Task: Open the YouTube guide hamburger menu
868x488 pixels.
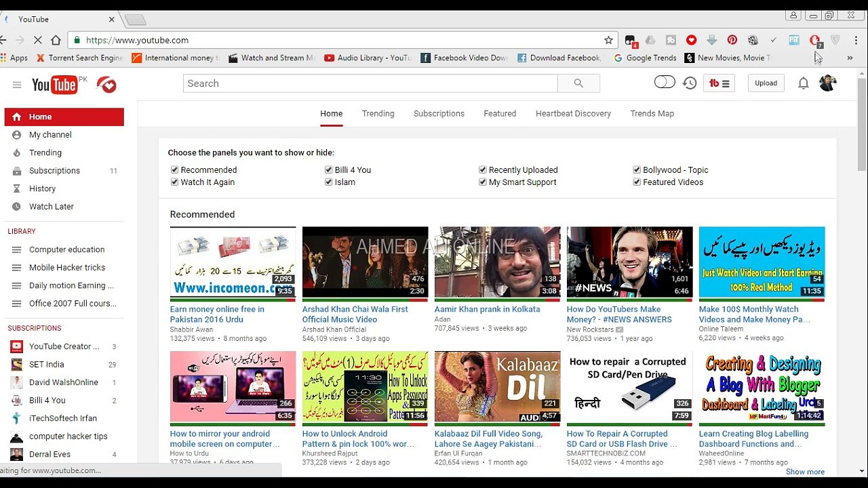Action: pyautogui.click(x=17, y=85)
